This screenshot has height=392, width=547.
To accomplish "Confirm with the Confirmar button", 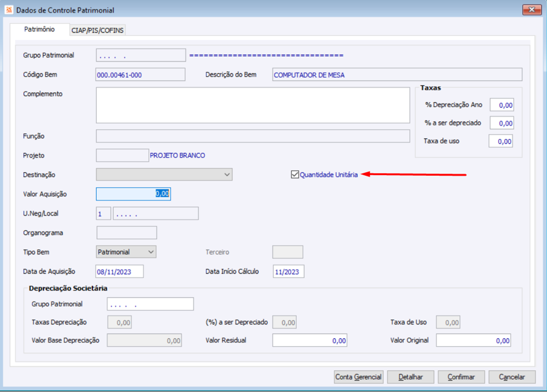I will coord(461,377).
